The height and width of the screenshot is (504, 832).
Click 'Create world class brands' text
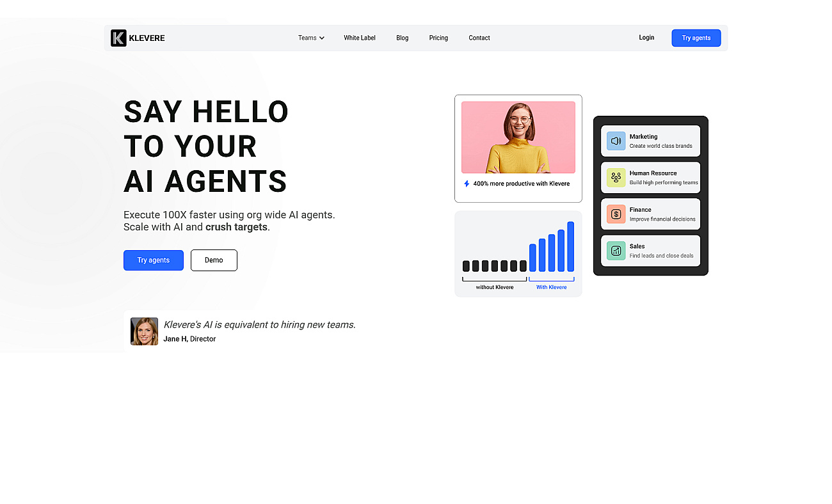661,146
